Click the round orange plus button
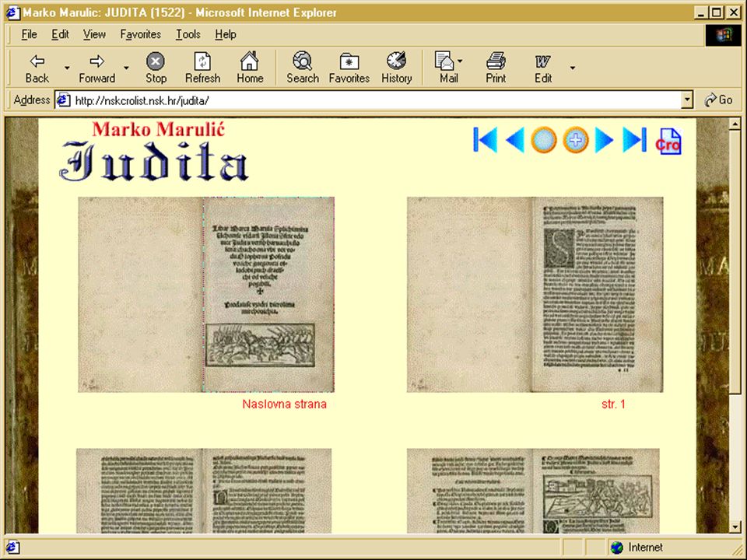This screenshot has height=560, width=747. pos(576,140)
